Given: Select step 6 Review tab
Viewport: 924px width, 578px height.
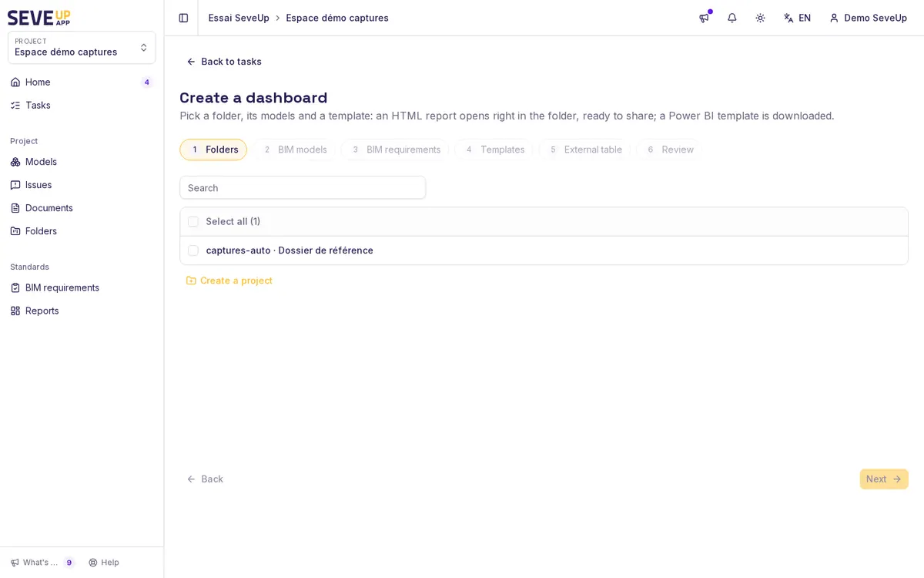Looking at the screenshot, I should tap(669, 150).
